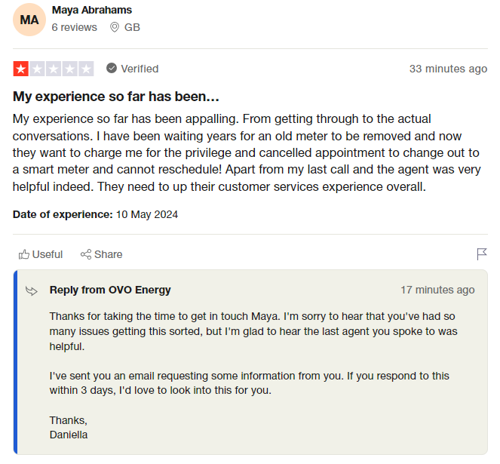
Task: Click the '33 minutes ago' timestamp
Action: coord(448,69)
